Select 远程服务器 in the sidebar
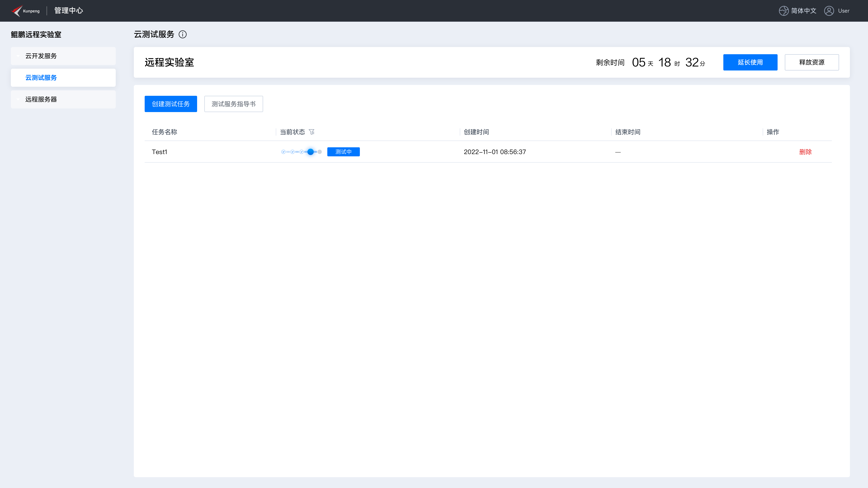The image size is (868, 488). (x=63, y=99)
